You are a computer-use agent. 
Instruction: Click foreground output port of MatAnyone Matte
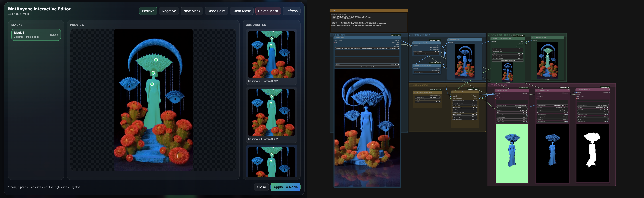tap(478, 95)
